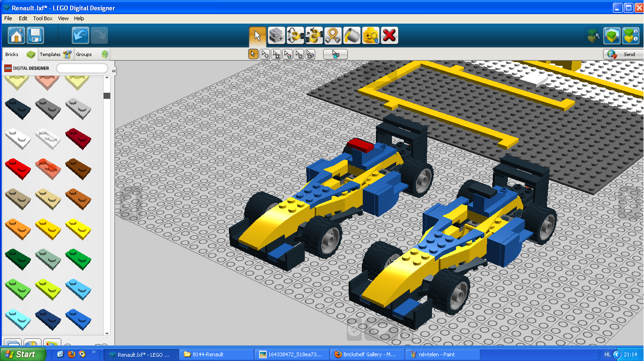Switch to the Groups tab
The width and height of the screenshot is (644, 361).
[x=92, y=54]
